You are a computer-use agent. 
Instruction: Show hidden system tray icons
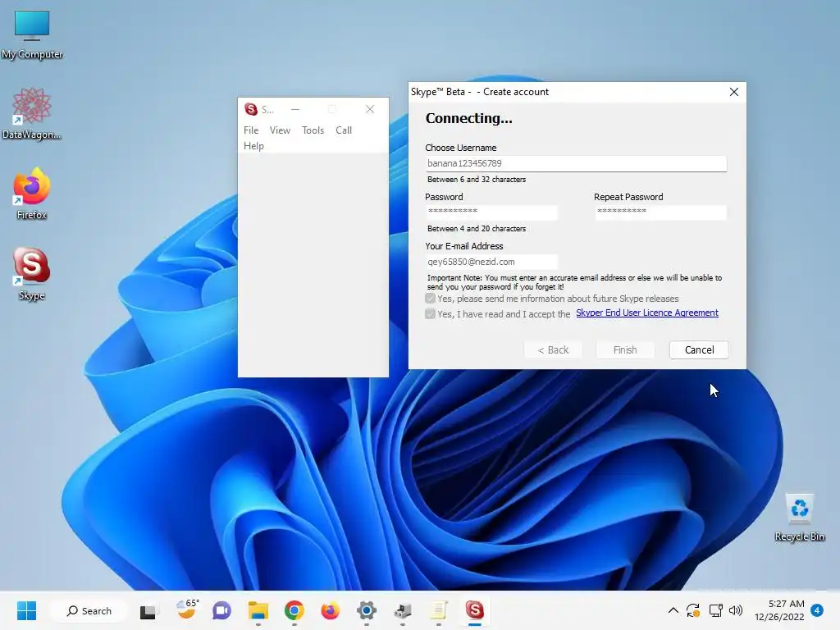tap(673, 610)
